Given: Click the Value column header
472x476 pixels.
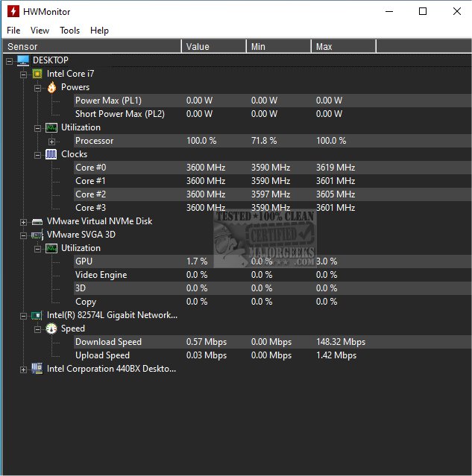Looking at the screenshot, I should (214, 46).
